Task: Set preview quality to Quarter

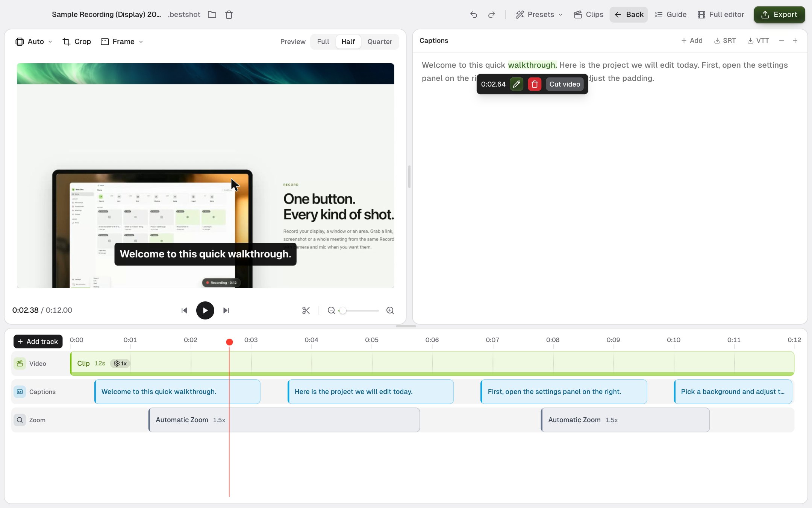Action: [x=380, y=42]
